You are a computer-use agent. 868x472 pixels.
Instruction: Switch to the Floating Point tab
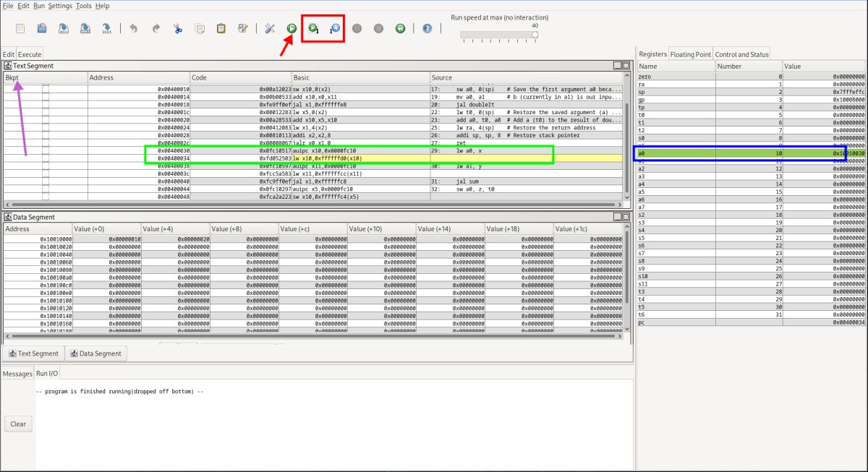pos(691,54)
